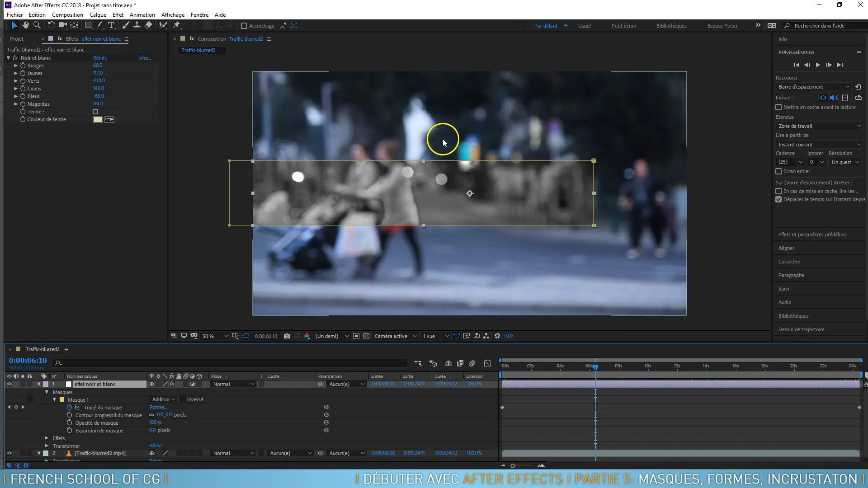Expand the Rouges property
The height and width of the screenshot is (488, 868).
(x=16, y=66)
